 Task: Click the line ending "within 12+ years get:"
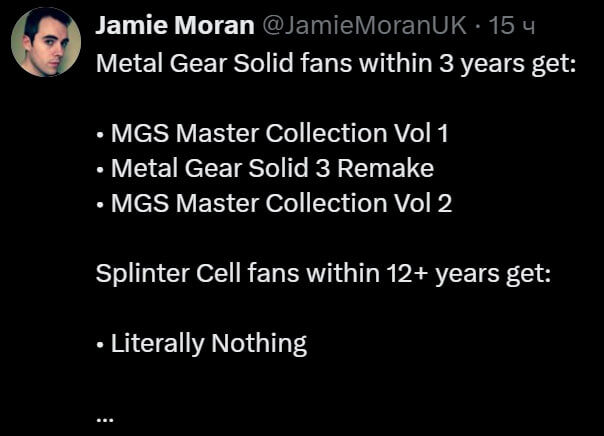coord(323,273)
